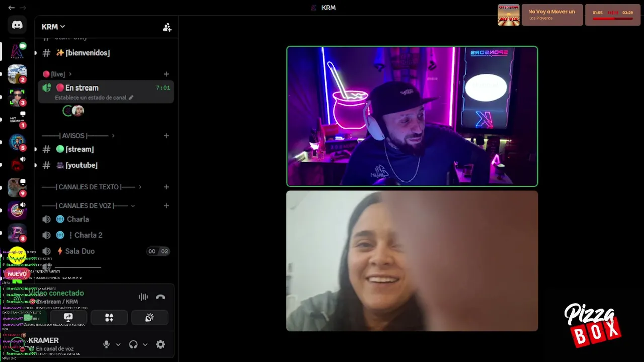Focus the streamer's webcam video tile
This screenshot has height=362, width=644.
(x=412, y=116)
